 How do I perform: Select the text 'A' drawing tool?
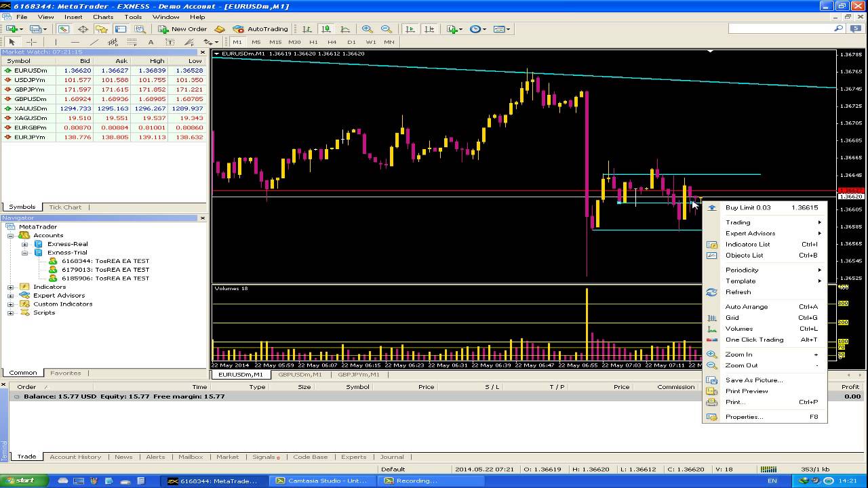pos(151,42)
